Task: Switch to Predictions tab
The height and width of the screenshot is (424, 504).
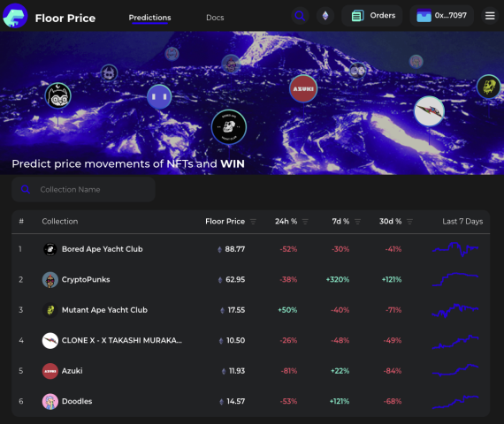Action: pos(149,18)
